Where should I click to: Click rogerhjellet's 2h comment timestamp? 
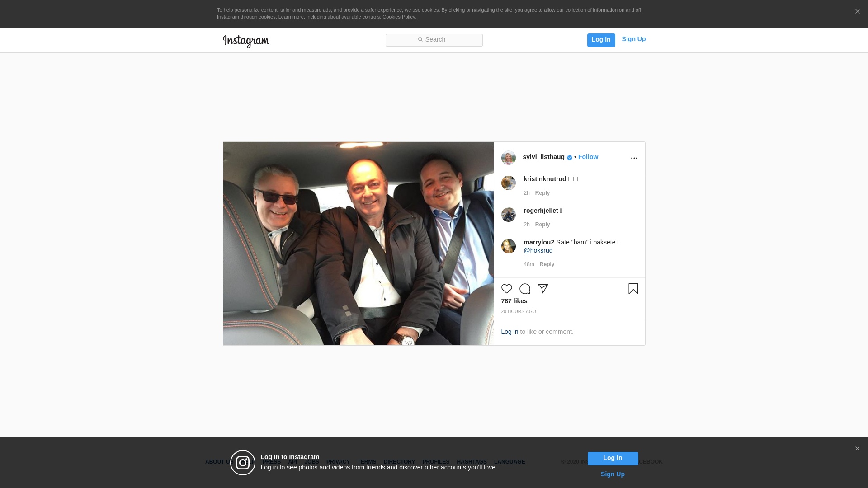(526, 225)
